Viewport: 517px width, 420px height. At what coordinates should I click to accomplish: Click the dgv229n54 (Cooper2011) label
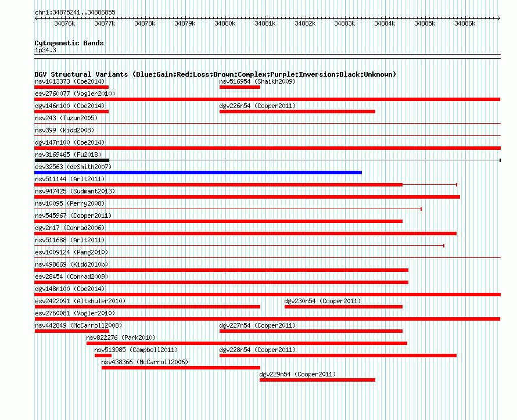tap(297, 374)
